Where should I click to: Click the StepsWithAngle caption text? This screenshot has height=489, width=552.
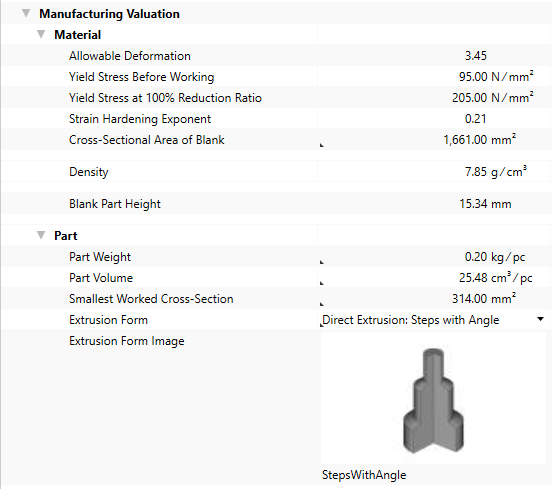point(364,475)
